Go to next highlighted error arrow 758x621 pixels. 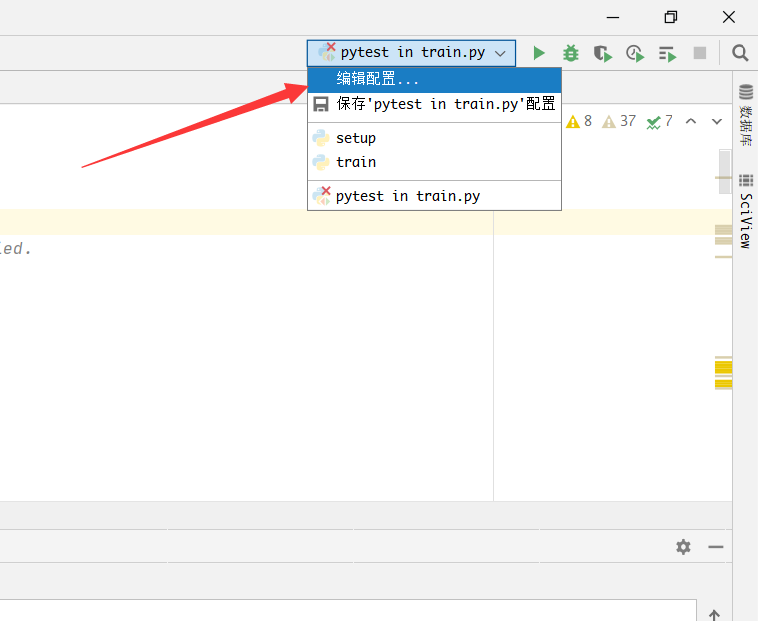716,121
